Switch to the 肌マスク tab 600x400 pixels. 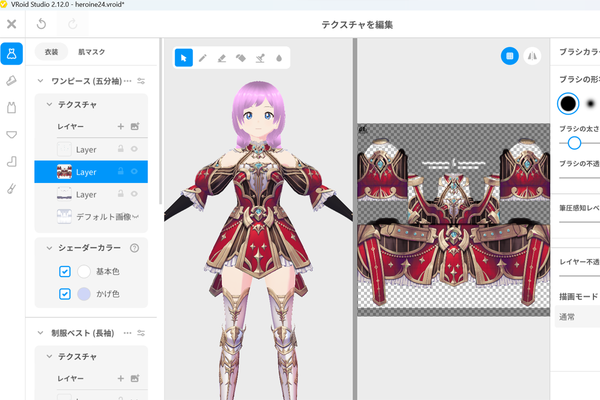pos(91,52)
